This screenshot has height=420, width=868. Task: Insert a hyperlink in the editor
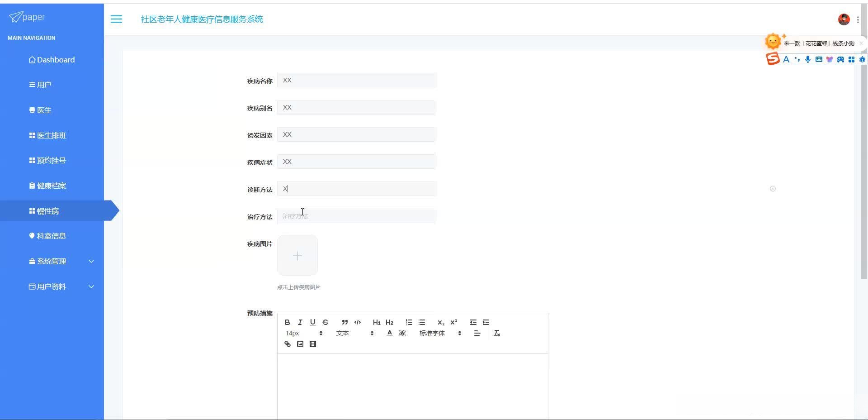[287, 344]
